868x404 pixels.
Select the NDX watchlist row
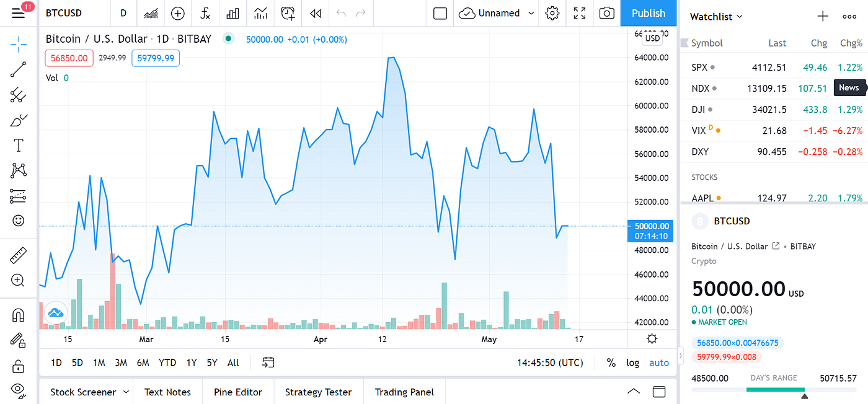click(774, 89)
